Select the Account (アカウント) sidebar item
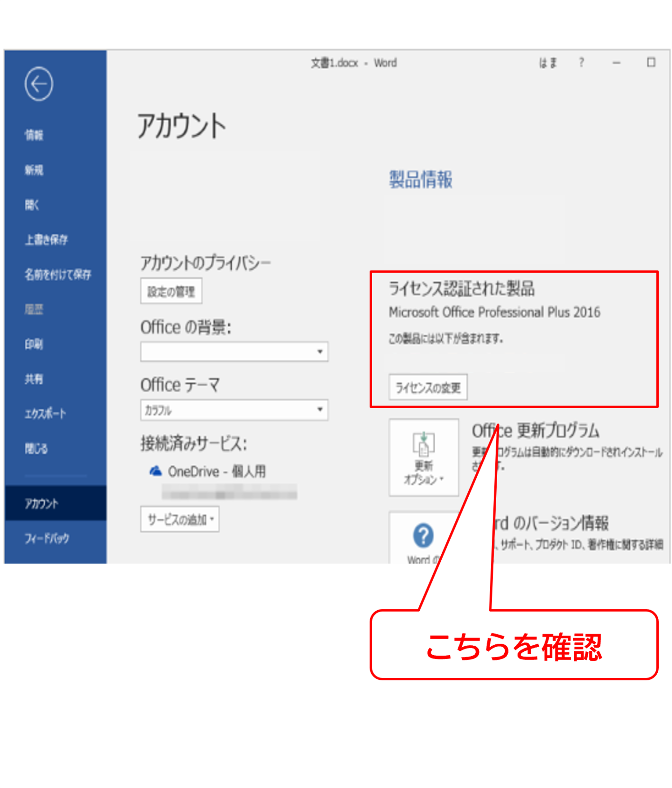This screenshot has width=672, height=788. [x=42, y=504]
